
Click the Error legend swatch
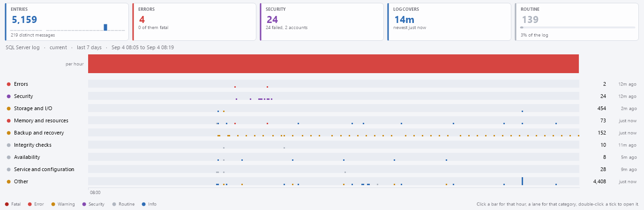tap(30, 204)
